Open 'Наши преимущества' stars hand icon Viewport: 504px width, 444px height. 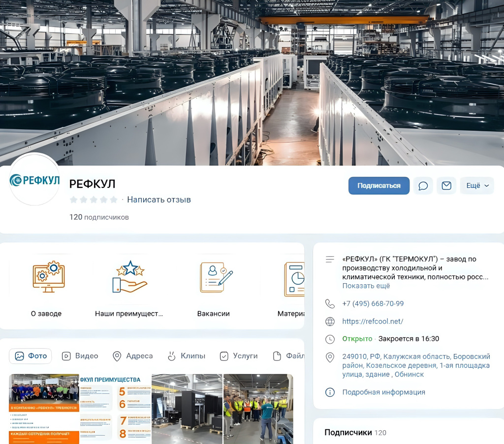click(x=129, y=278)
